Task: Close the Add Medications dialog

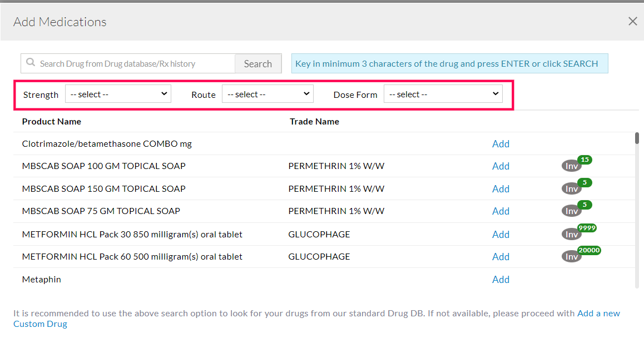Action: click(632, 21)
